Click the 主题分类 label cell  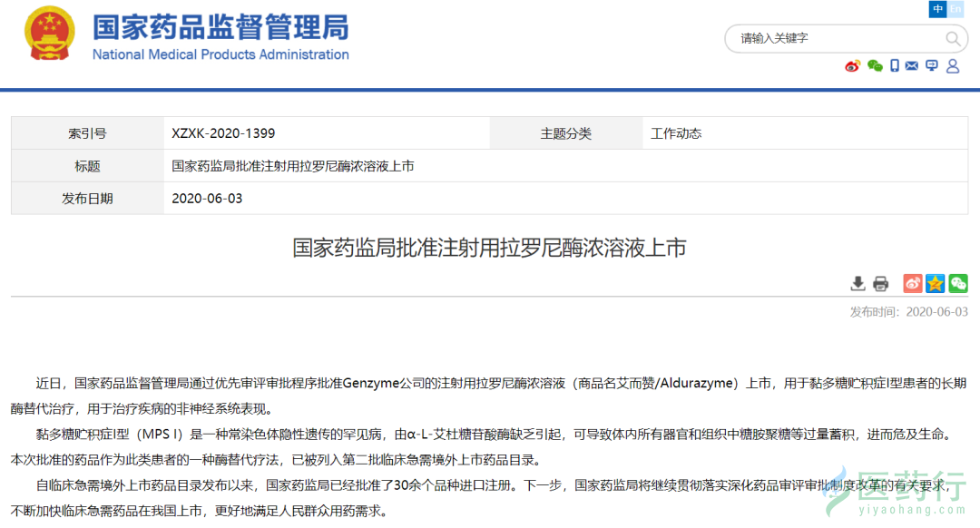[565, 133]
